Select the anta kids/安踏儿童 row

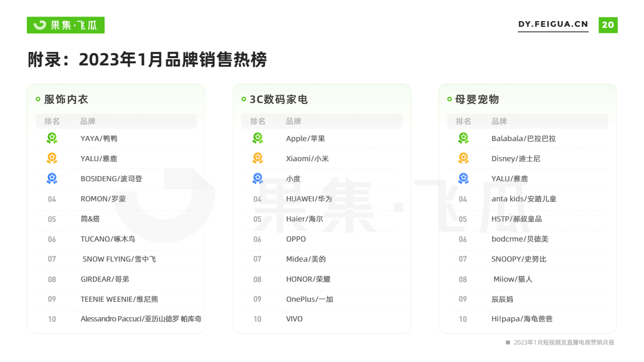[x=528, y=199]
